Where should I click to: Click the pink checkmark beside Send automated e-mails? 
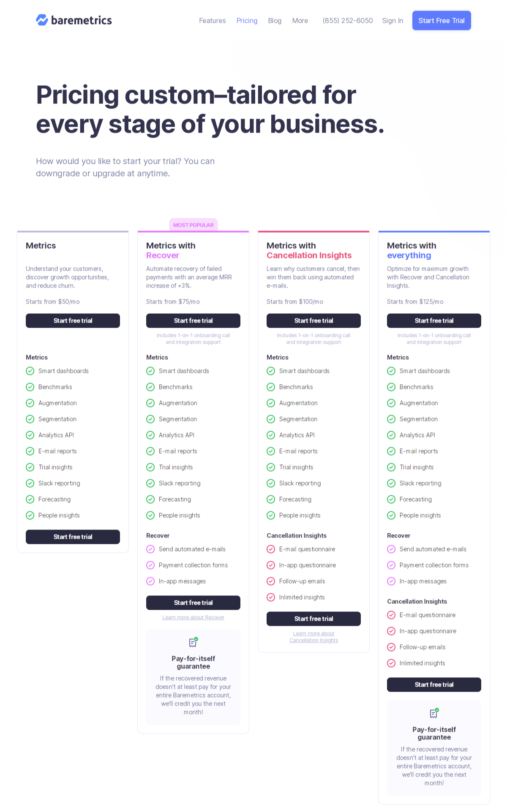point(150,549)
